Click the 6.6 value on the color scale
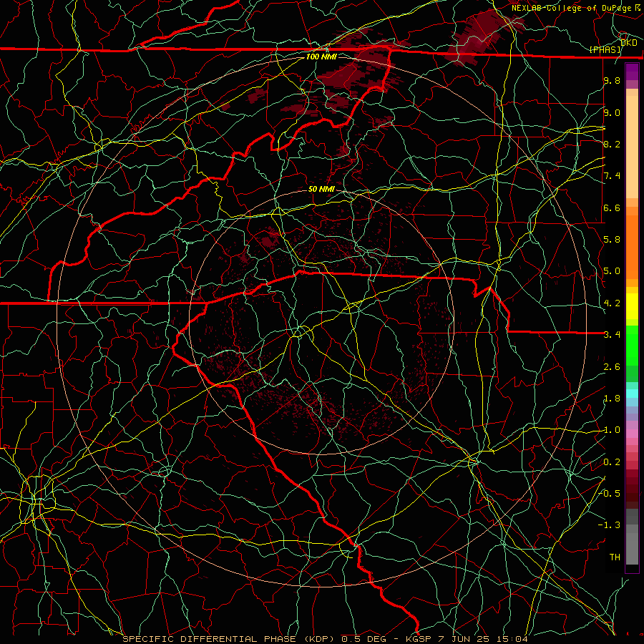 [612, 208]
